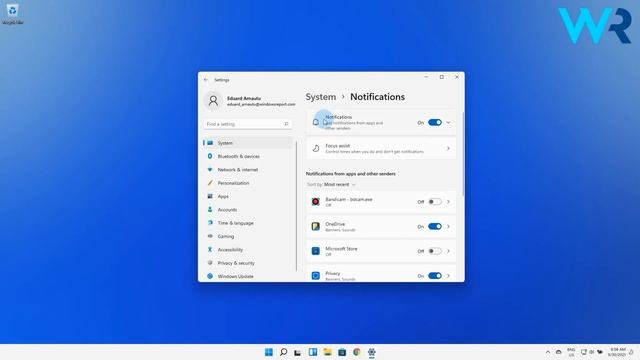Open Privacy notification settings chevron
The image size is (640, 360).
(448, 276)
